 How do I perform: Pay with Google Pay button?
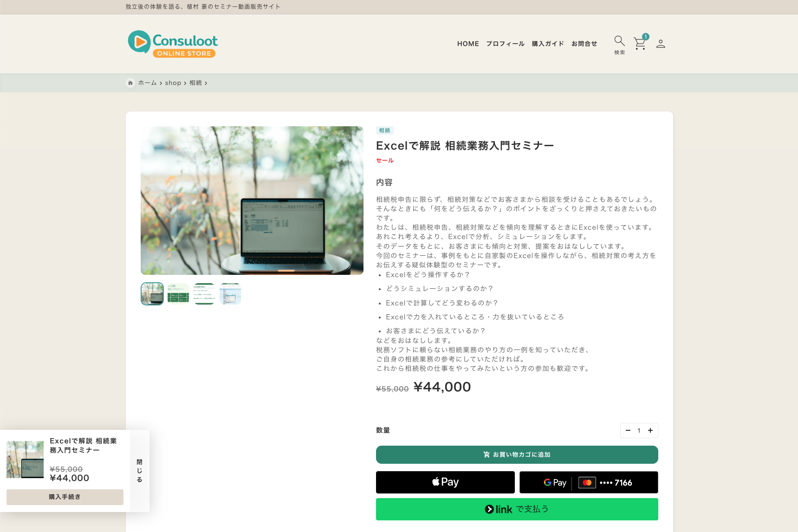[588, 482]
